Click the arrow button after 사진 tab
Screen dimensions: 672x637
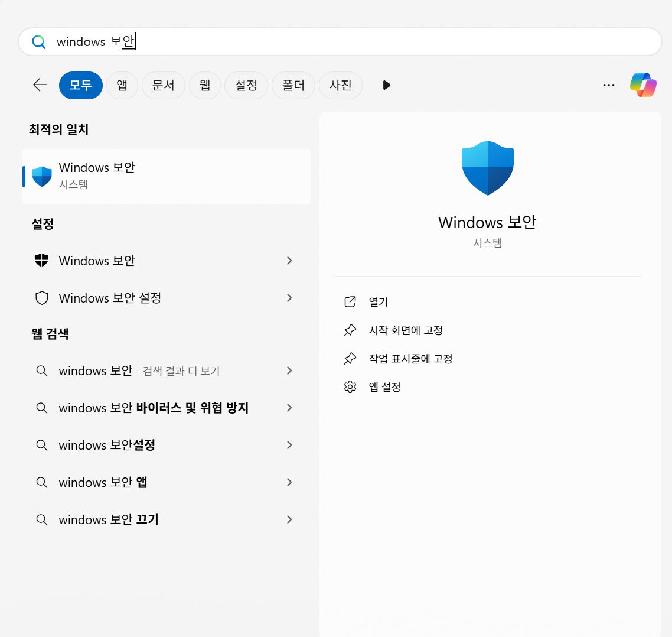coord(386,85)
